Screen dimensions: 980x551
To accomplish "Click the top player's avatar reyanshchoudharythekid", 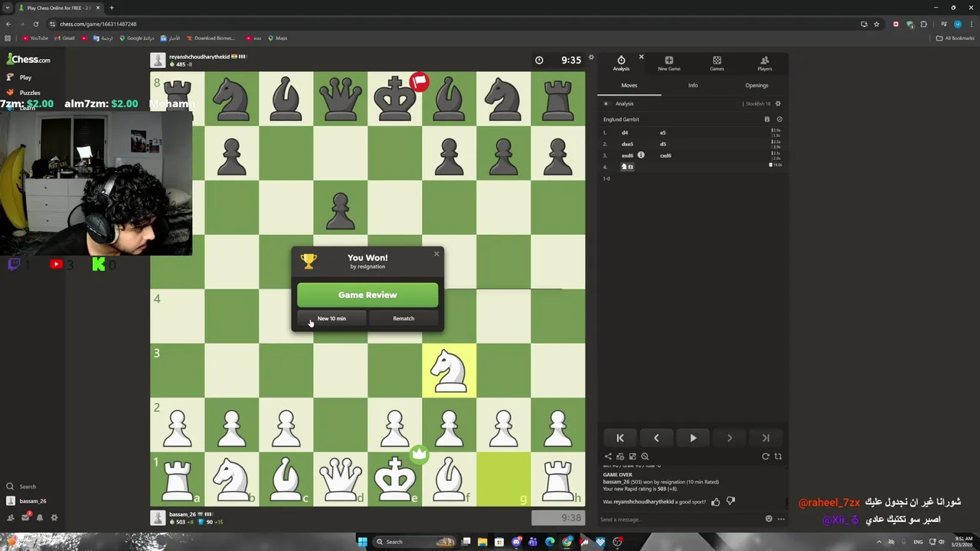I will [158, 60].
